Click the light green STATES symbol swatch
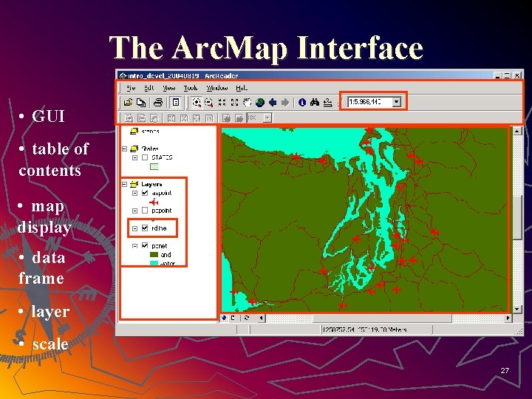 pos(154,166)
